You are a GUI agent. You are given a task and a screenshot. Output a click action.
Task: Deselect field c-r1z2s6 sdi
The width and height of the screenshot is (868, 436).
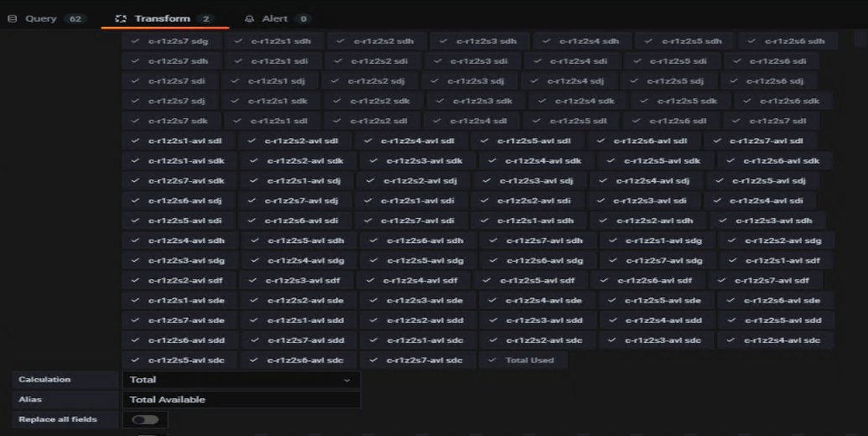pos(772,61)
